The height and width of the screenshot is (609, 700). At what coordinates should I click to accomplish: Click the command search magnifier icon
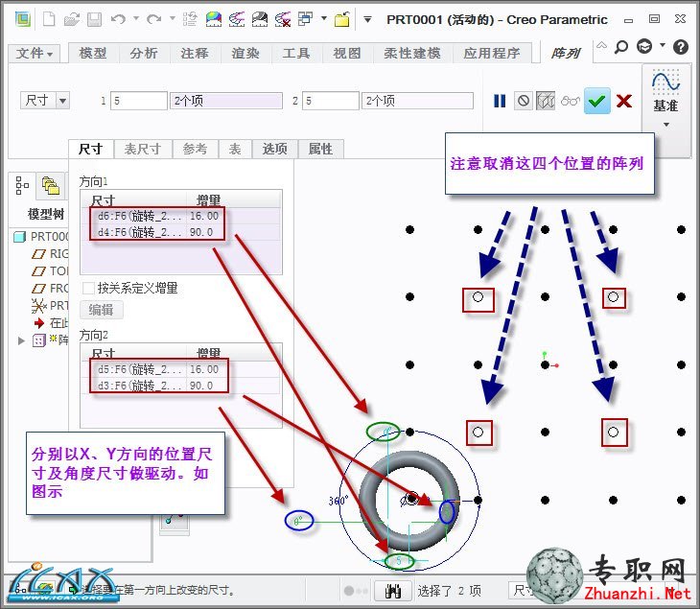621,46
